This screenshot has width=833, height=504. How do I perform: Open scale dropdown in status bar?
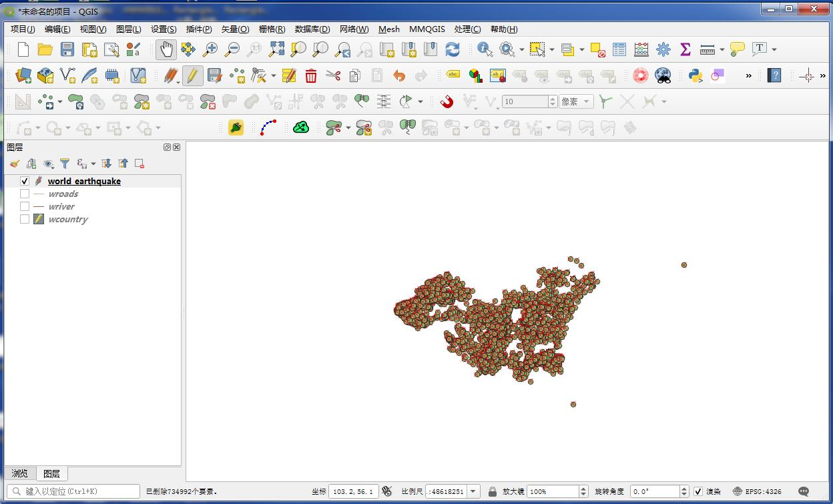coord(473,491)
